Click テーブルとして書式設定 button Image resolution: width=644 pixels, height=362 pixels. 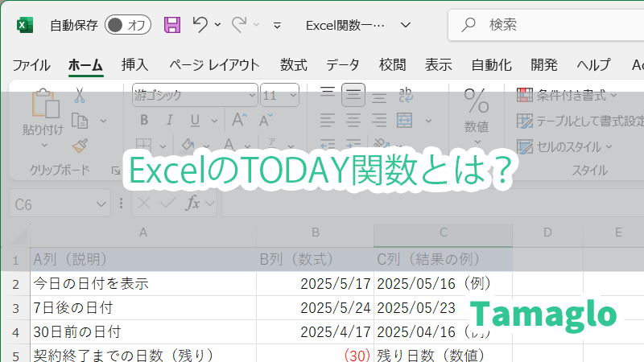pos(580,121)
